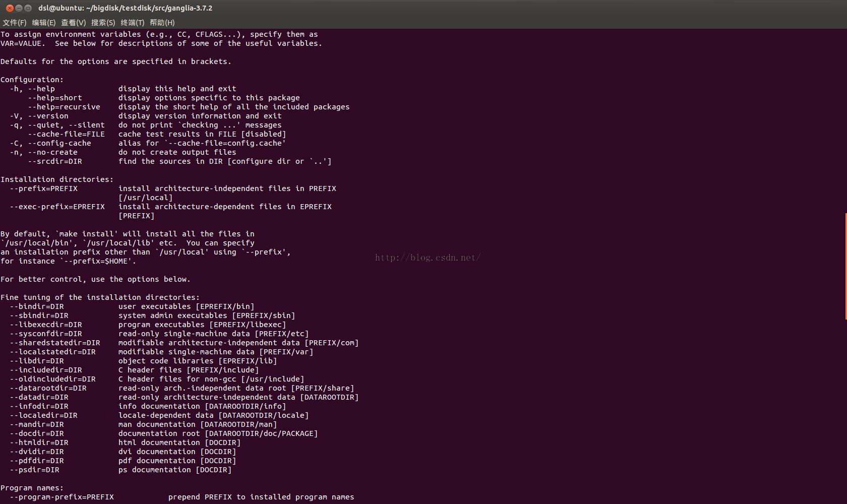The height and width of the screenshot is (504, 847).
Task: Minimize the terminal window
Action: (19, 8)
